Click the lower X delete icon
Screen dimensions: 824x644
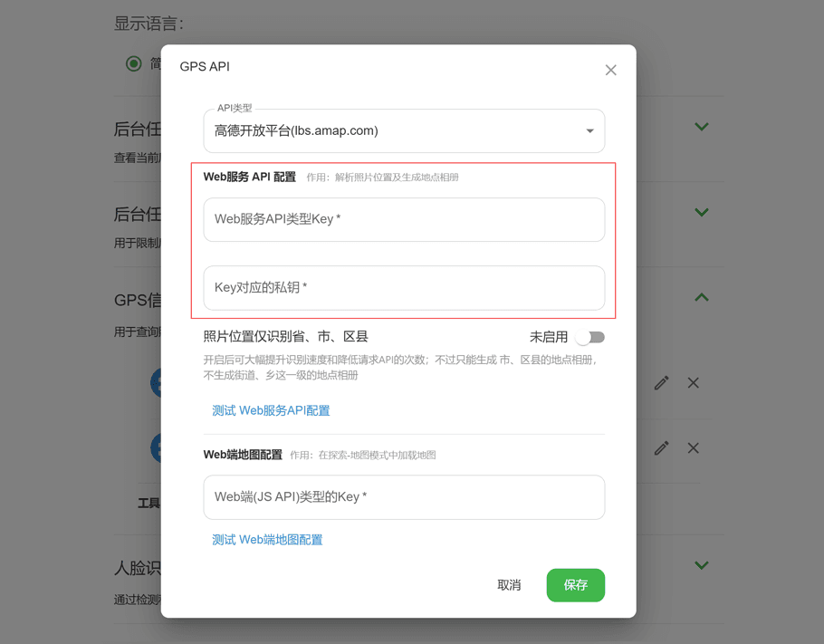pyautogui.click(x=693, y=448)
